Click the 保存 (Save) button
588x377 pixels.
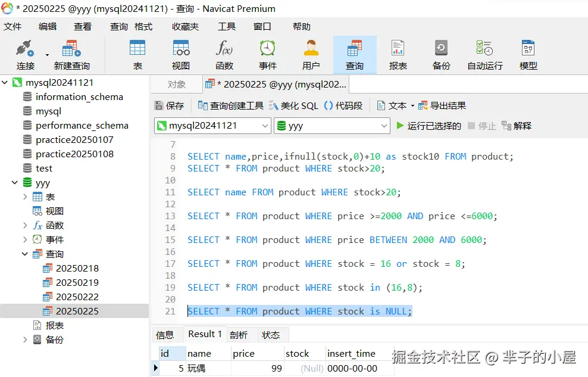point(170,106)
